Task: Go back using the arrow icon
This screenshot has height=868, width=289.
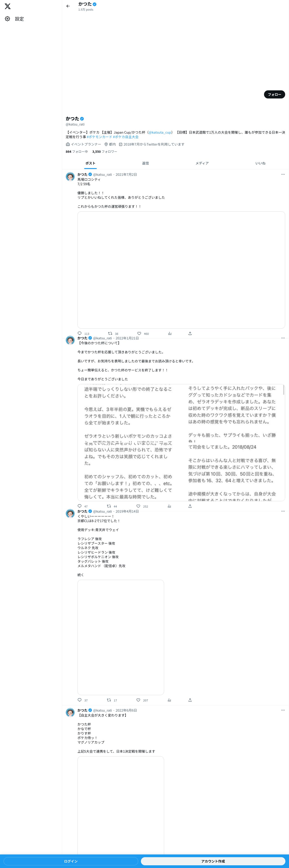Action: point(68,6)
